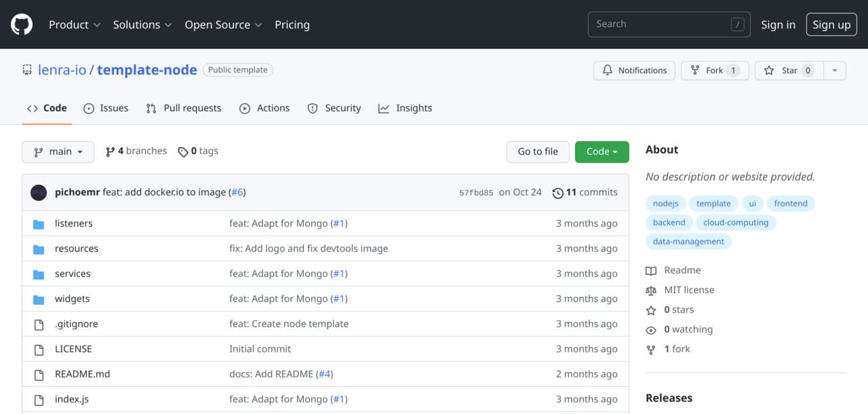
Task: Open commit hash 57fbd85
Action: tap(476, 193)
